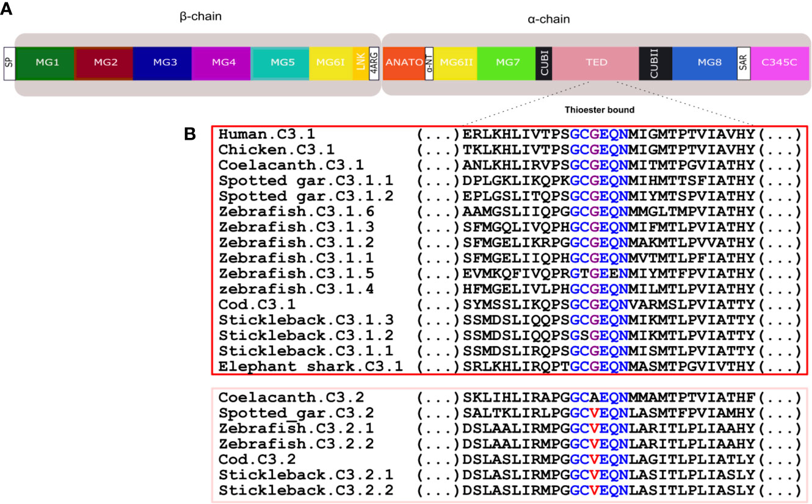
Task: Click the Spotted gar.C3.1.2 sequence name
Action: pos(306,196)
